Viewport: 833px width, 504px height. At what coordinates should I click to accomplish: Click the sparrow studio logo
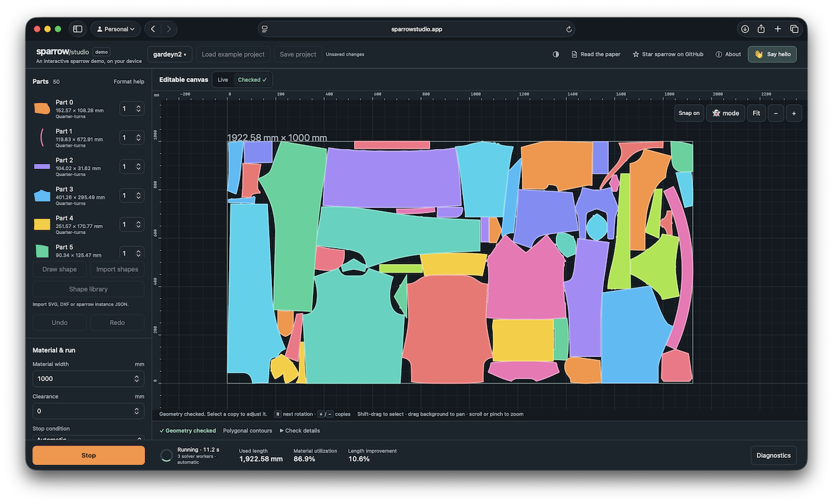point(62,51)
